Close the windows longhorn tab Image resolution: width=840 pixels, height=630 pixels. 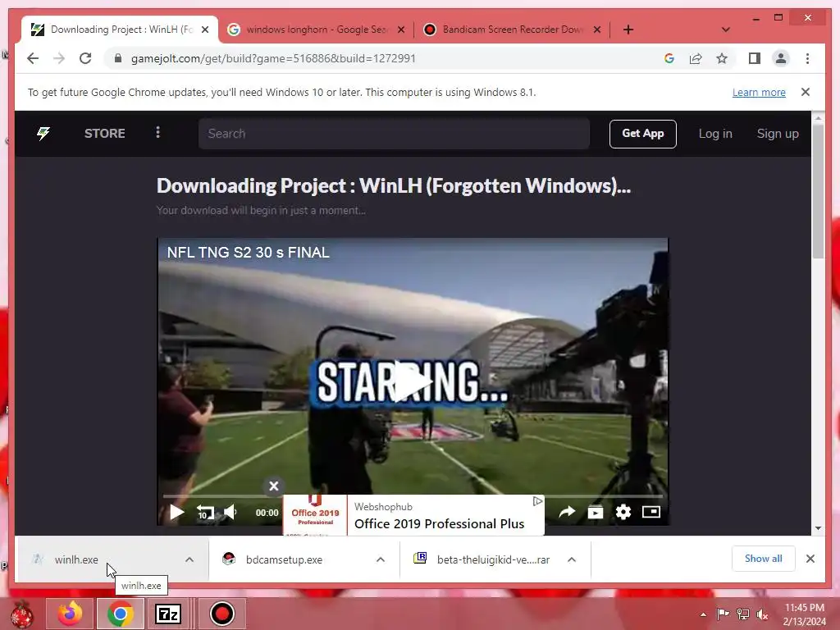click(x=400, y=30)
